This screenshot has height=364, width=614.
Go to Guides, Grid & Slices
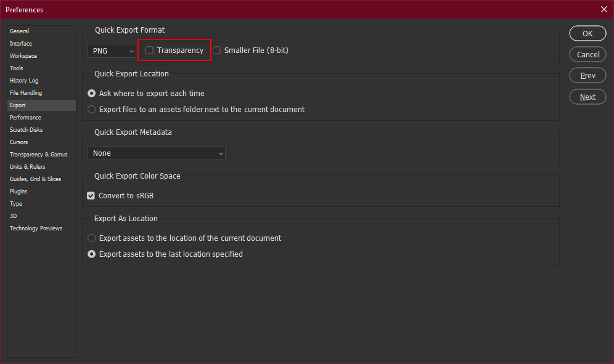41,179
